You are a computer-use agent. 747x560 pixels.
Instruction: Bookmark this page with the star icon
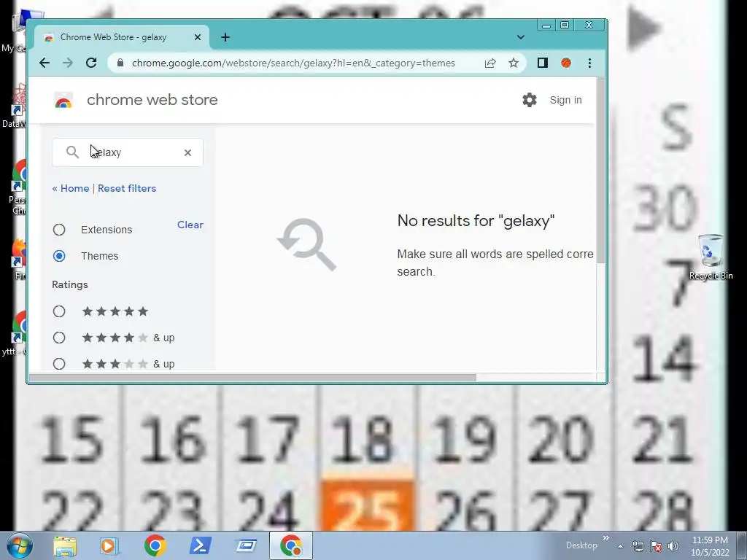[x=513, y=63]
